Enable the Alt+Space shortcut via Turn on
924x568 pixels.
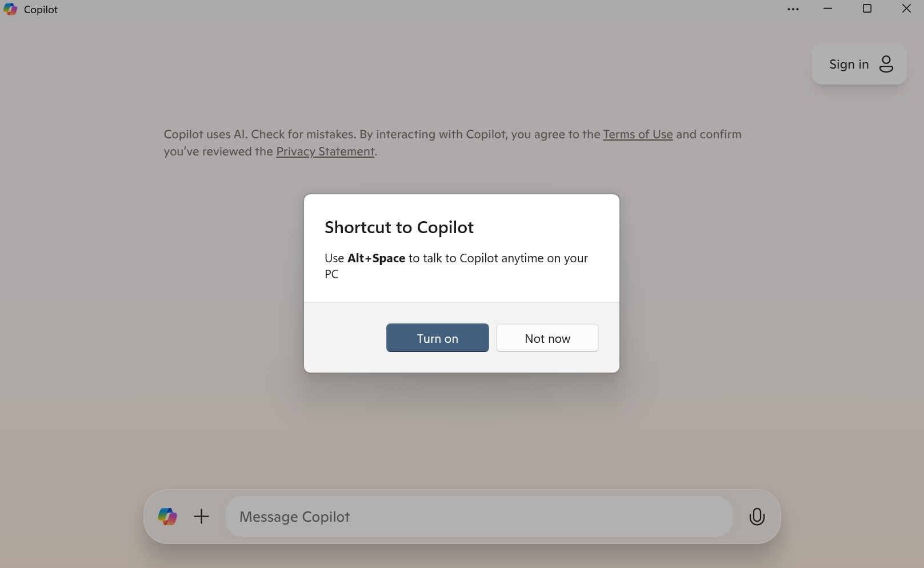click(x=437, y=338)
